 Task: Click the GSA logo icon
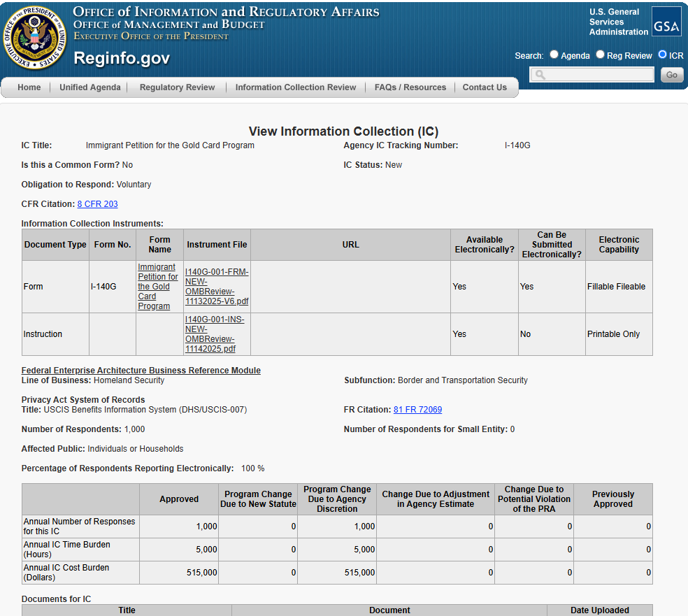pos(666,22)
